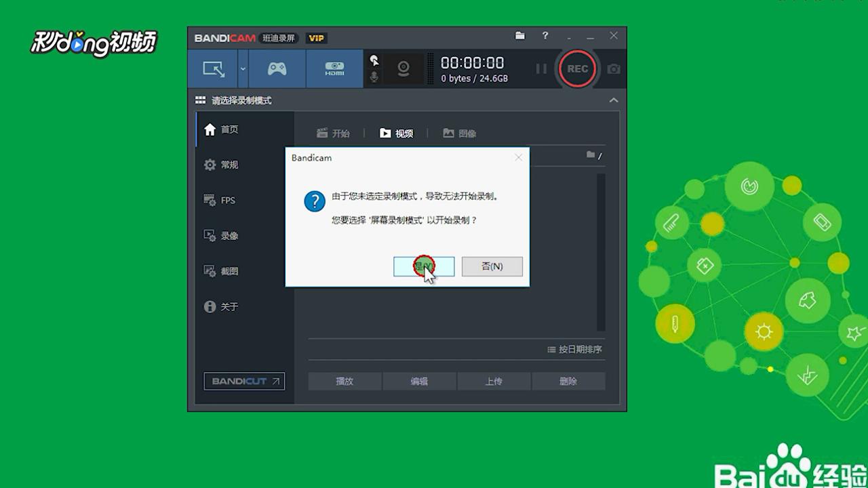Image resolution: width=868 pixels, height=488 pixels.
Task: Click 按日期排序 sort option
Action: [574, 350]
